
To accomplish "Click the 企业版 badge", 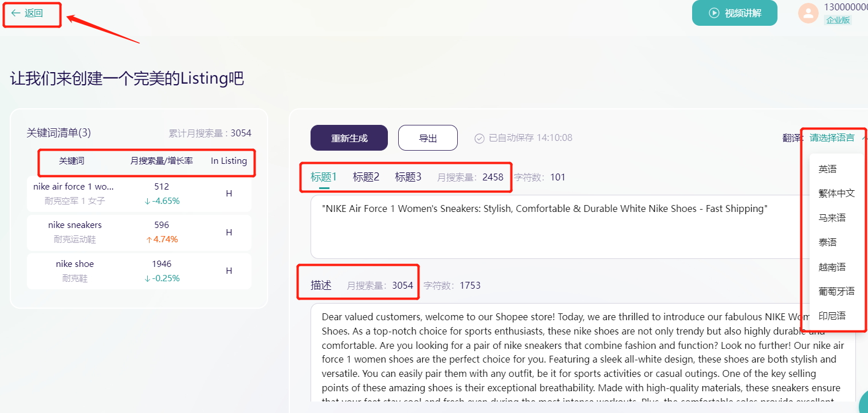I will 838,20.
